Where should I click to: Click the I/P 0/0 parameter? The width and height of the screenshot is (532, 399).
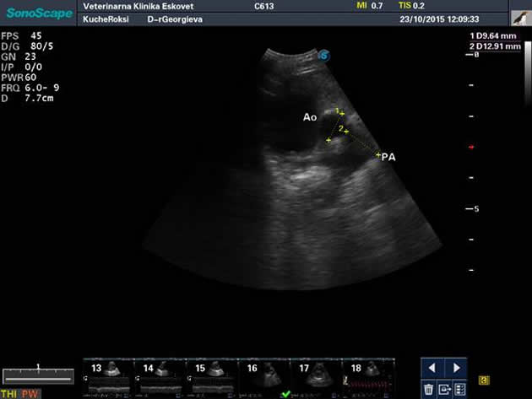(x=22, y=67)
